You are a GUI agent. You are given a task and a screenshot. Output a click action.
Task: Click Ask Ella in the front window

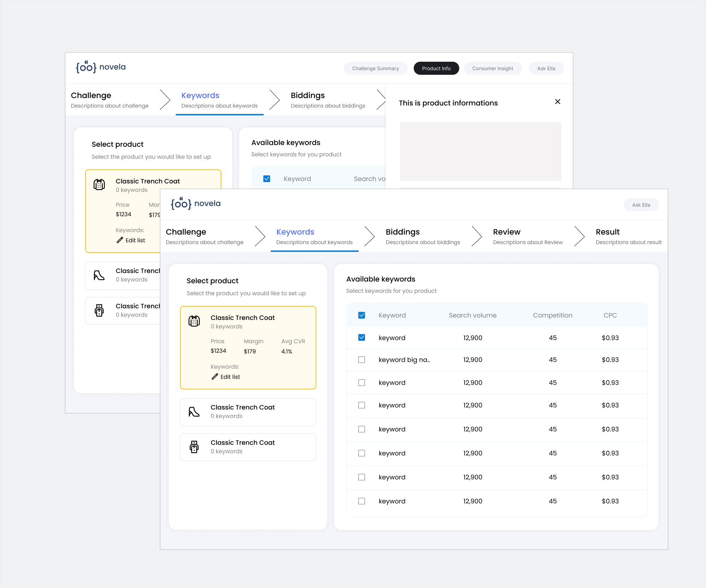pos(641,205)
